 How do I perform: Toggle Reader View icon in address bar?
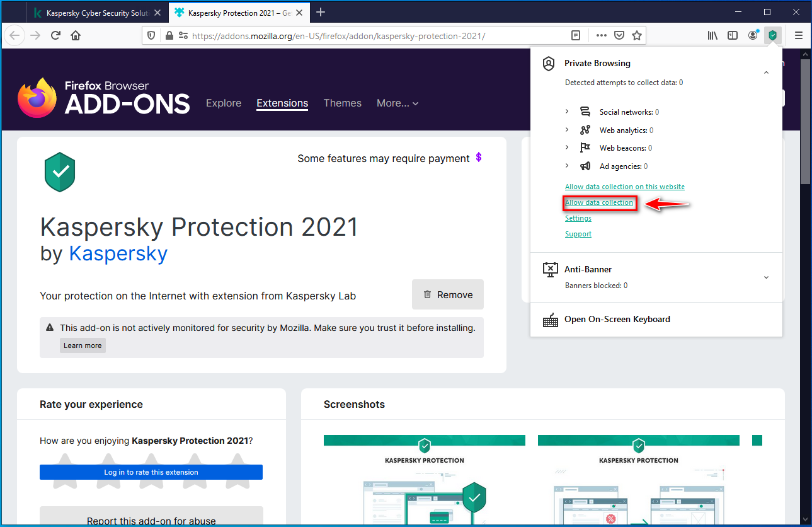pos(576,36)
